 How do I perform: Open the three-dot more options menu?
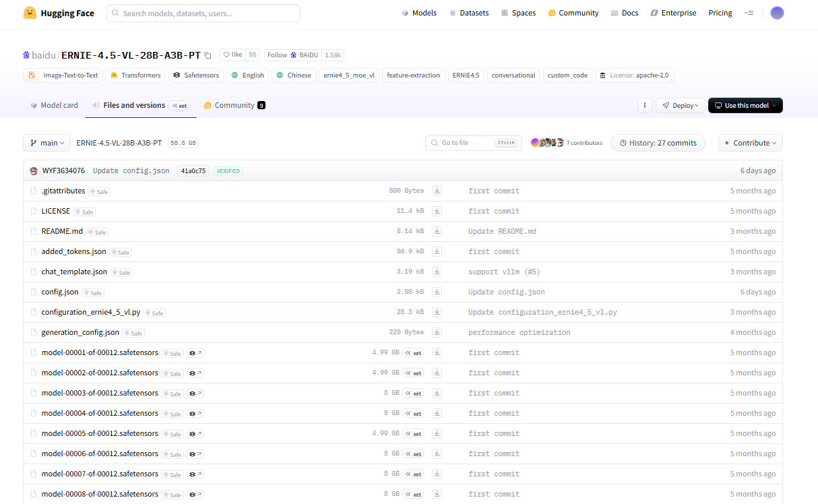(x=645, y=105)
